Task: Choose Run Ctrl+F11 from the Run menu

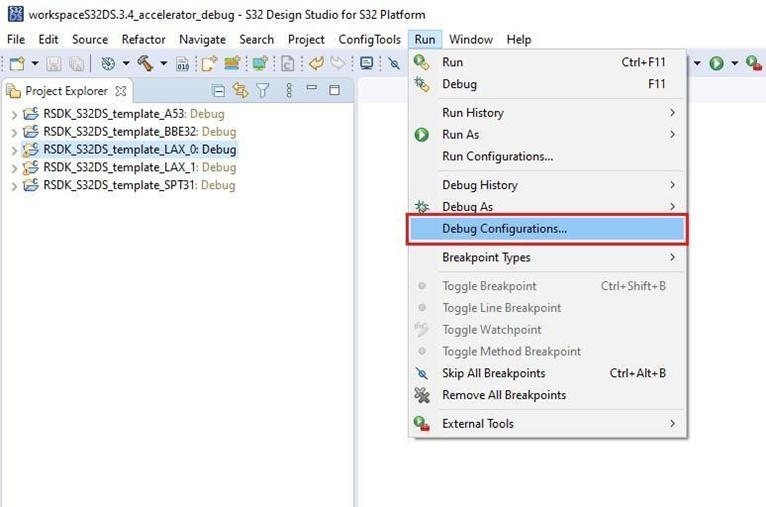Action: tap(547, 62)
